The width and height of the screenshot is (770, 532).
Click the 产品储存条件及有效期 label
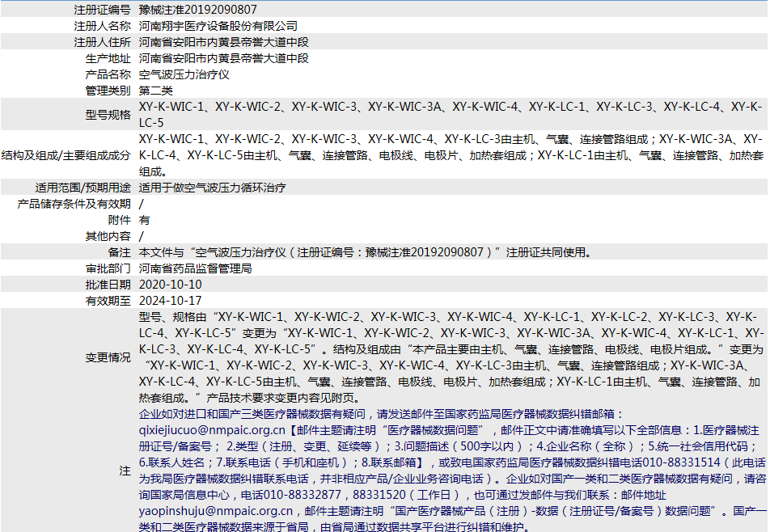pos(74,205)
